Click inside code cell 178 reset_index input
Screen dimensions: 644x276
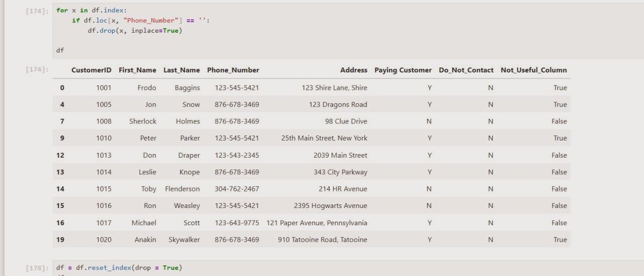(348, 268)
